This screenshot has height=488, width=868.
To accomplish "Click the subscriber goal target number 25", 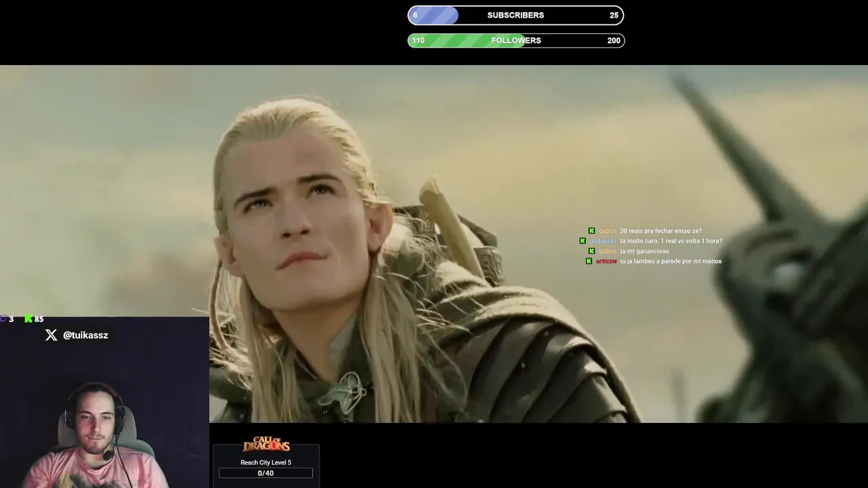I will [x=614, y=15].
